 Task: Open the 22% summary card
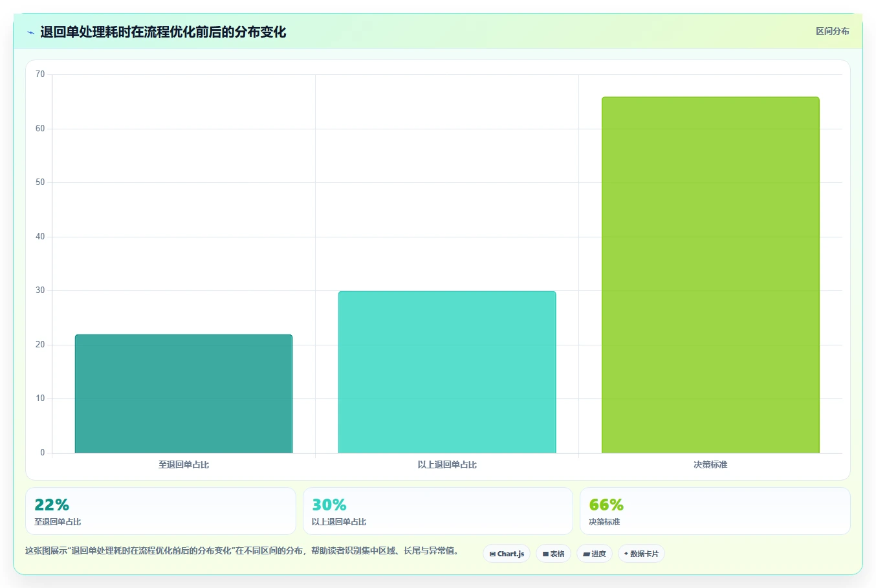pyautogui.click(x=160, y=511)
